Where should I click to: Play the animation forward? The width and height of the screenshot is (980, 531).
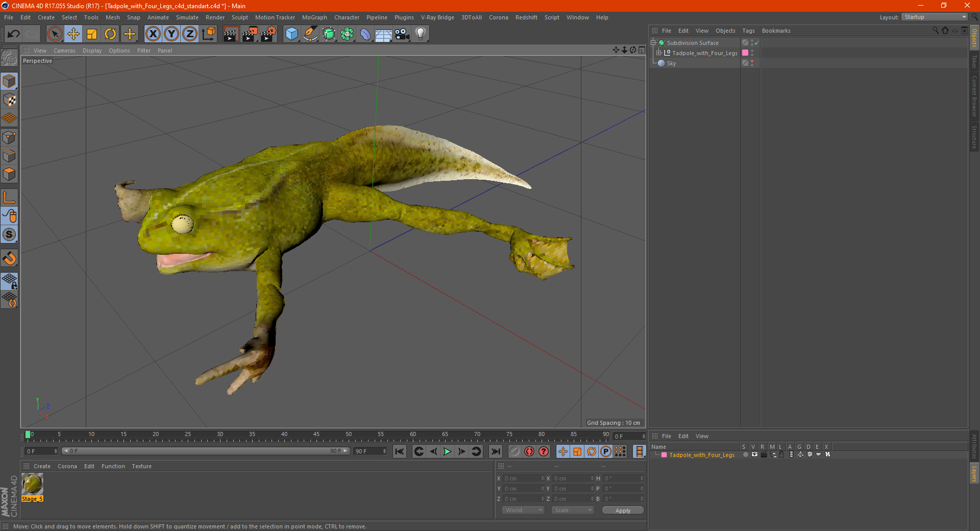[x=447, y=451]
